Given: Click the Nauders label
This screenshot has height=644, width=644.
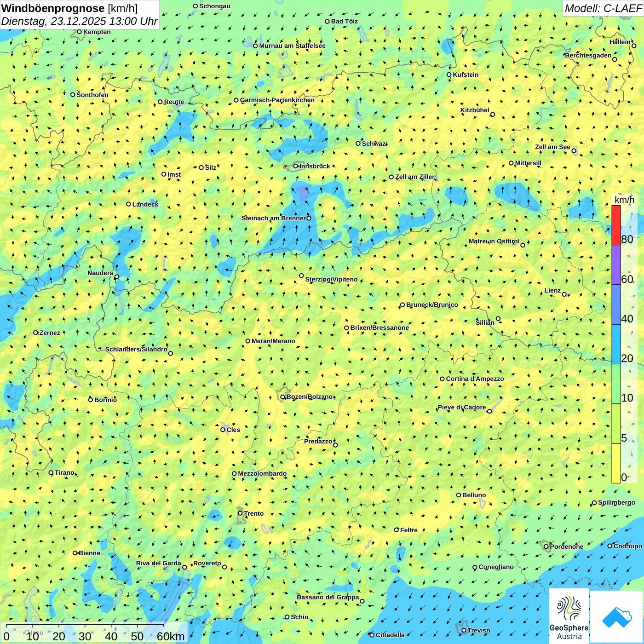Looking at the screenshot, I should click(x=100, y=273).
